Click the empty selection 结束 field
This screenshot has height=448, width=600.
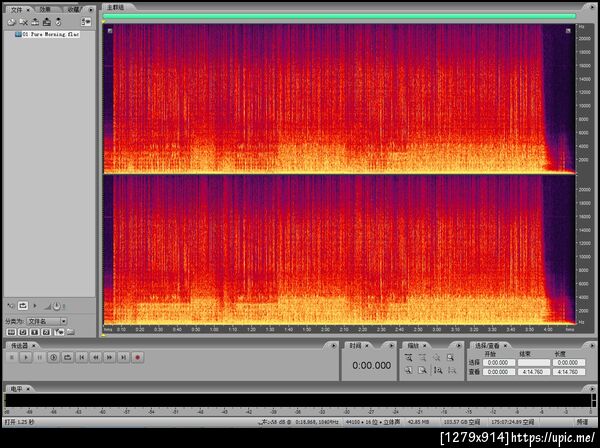tap(533, 363)
